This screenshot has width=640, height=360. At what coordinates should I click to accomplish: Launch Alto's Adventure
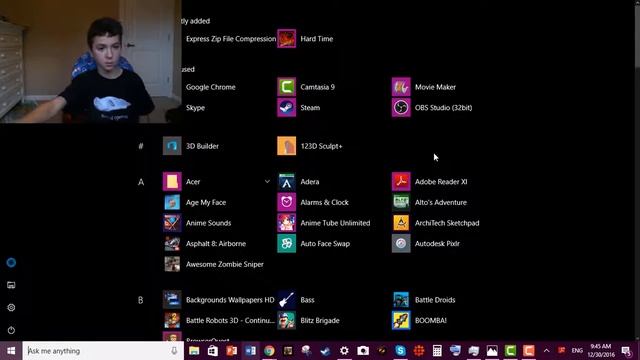coord(429,202)
